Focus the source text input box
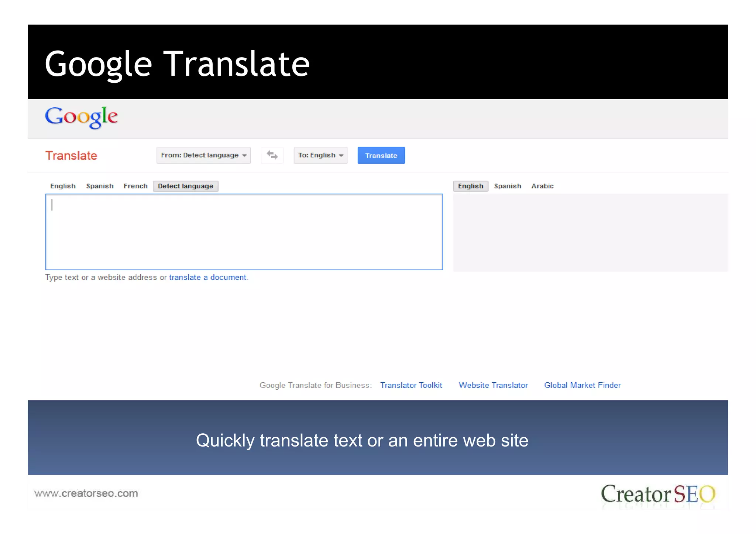The width and height of the screenshot is (756, 534). pos(244,232)
